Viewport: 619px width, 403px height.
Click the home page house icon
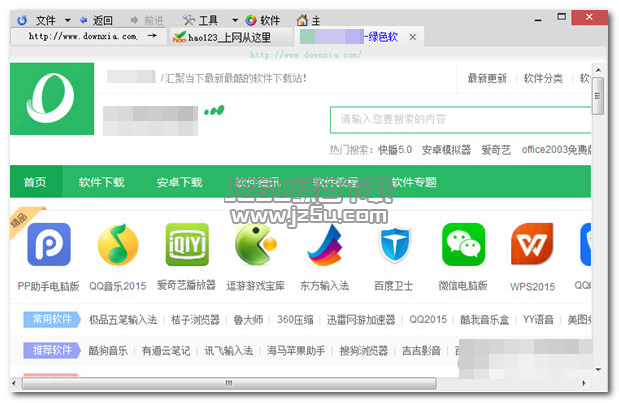(302, 20)
